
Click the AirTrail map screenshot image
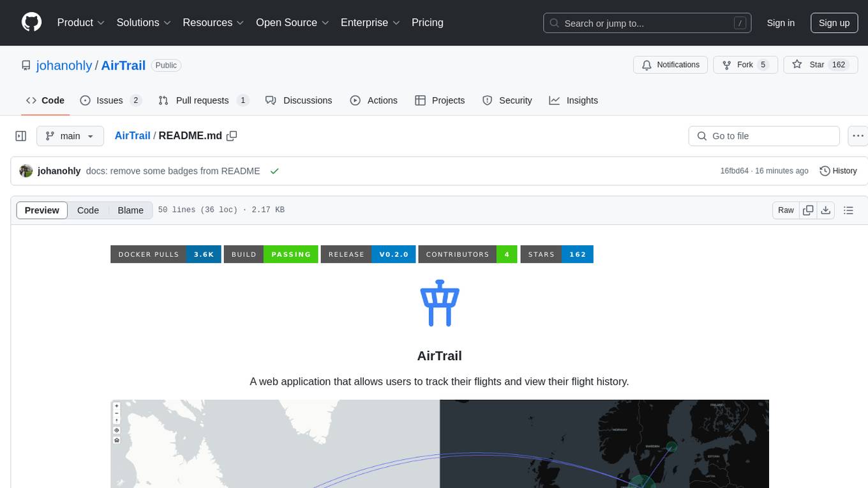(440, 444)
